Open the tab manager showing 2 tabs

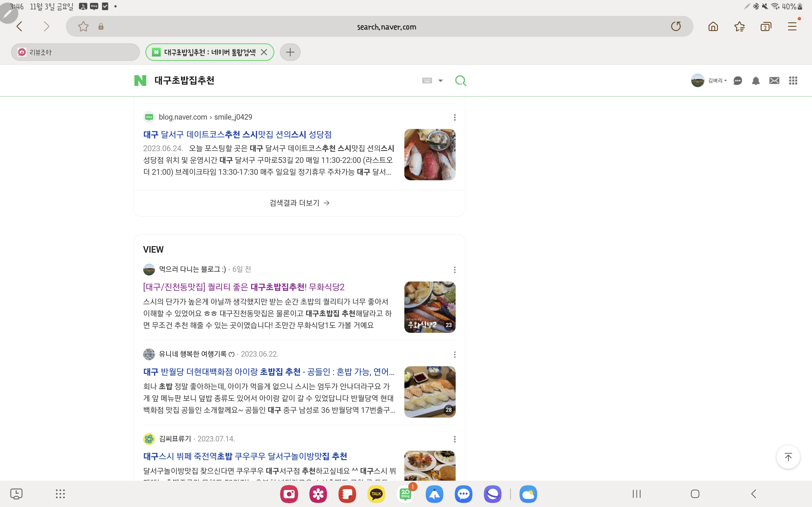(766, 27)
